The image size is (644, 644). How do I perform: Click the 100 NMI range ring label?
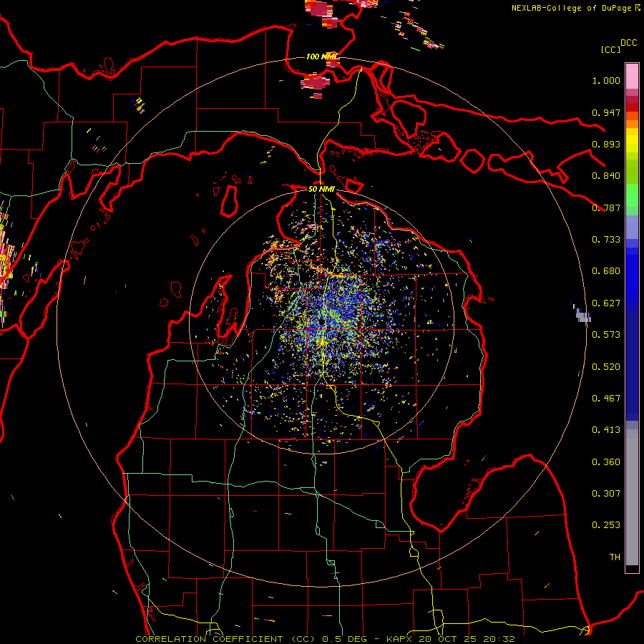click(x=321, y=57)
